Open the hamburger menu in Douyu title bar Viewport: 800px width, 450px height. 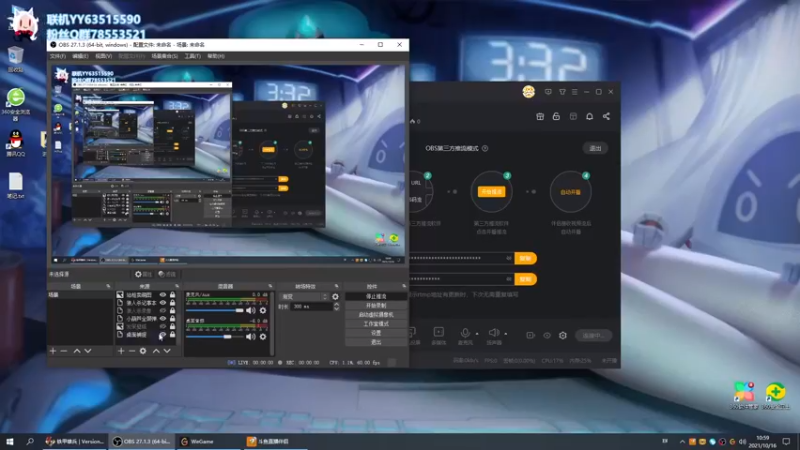coord(574,92)
